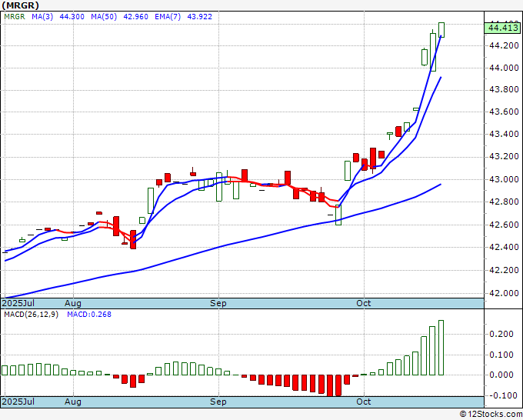Click the EMA(7) value 43.922
The height and width of the screenshot is (420, 523).
coord(199,16)
